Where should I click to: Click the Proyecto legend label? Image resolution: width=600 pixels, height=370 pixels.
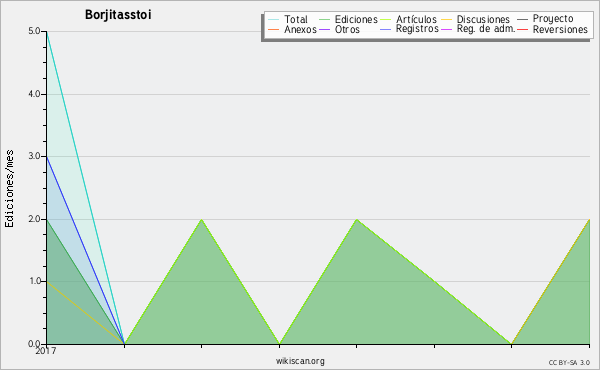point(553,19)
